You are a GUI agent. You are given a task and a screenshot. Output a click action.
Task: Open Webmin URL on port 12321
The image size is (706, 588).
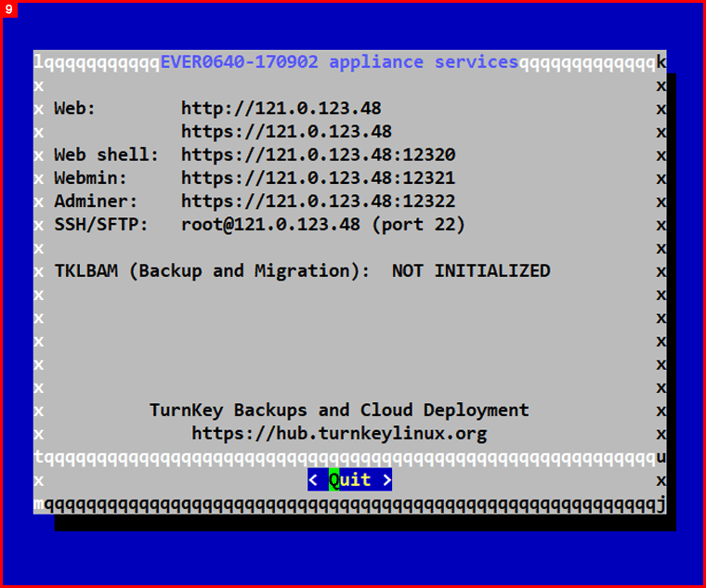pos(318,178)
